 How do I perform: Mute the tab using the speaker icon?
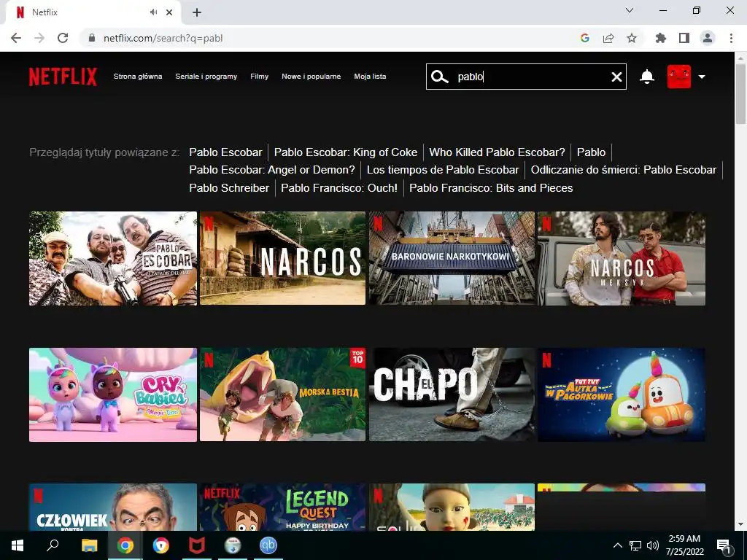pyautogui.click(x=153, y=12)
